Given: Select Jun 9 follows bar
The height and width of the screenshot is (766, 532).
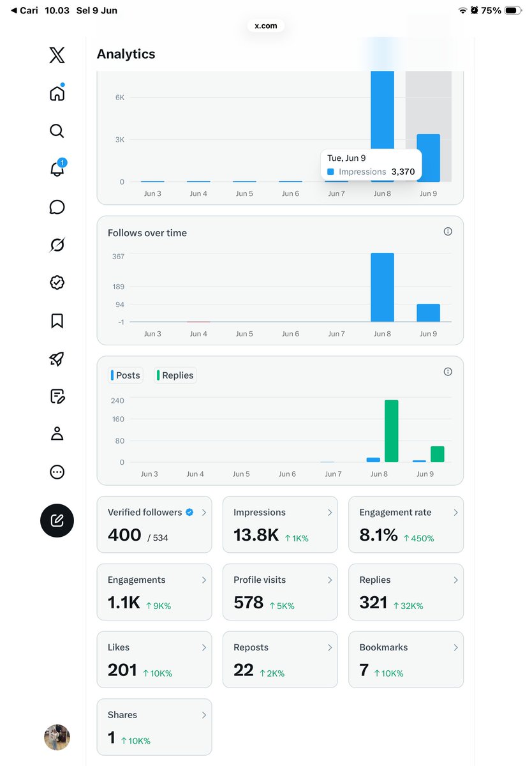Looking at the screenshot, I should coord(428,313).
